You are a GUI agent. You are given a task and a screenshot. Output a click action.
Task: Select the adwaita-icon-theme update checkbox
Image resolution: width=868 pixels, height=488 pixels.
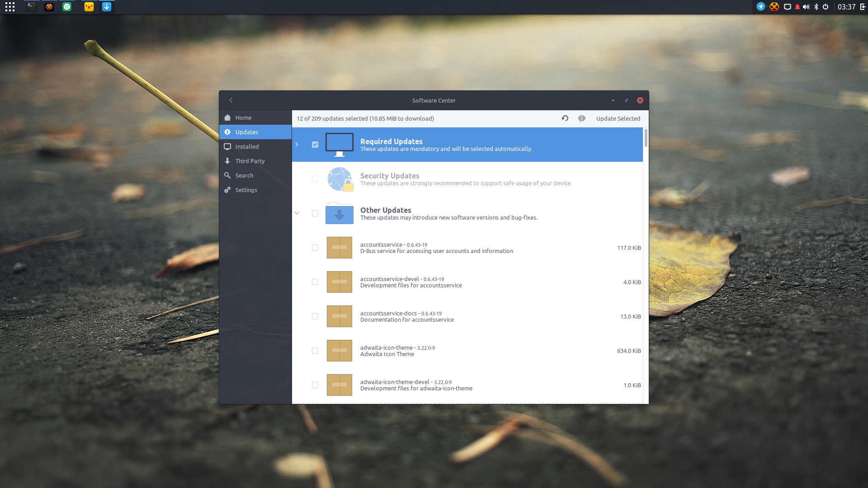click(x=315, y=351)
